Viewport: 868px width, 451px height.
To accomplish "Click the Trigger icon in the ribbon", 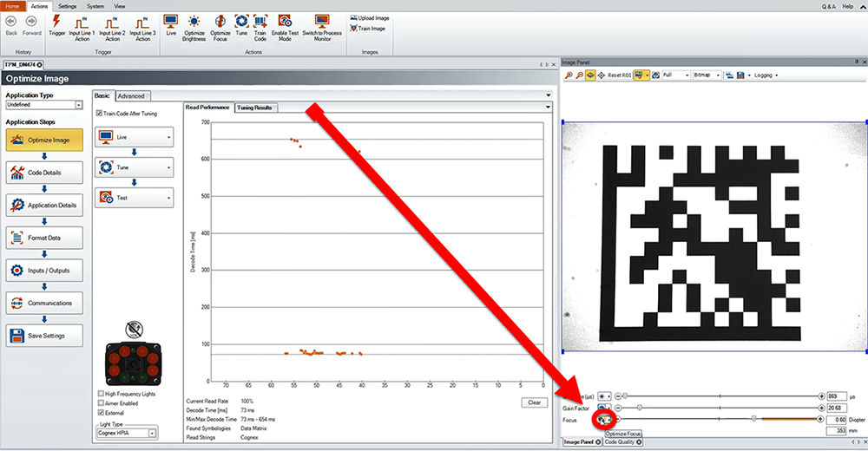I will coord(56,25).
